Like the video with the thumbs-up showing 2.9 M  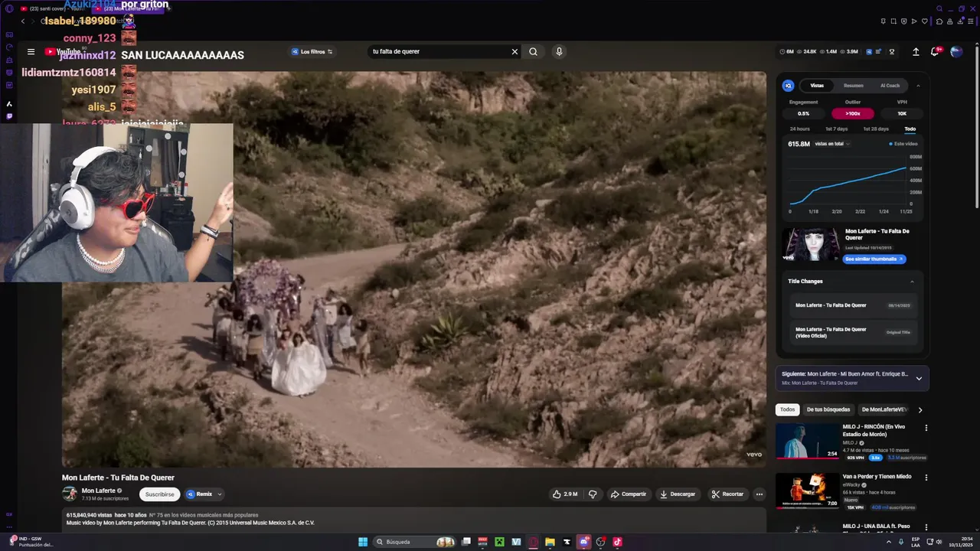(565, 494)
